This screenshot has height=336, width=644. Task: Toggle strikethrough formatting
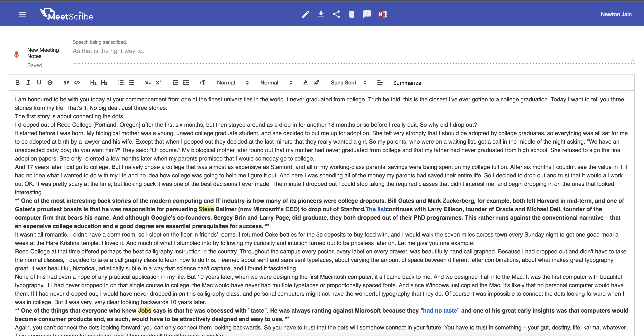(x=50, y=83)
